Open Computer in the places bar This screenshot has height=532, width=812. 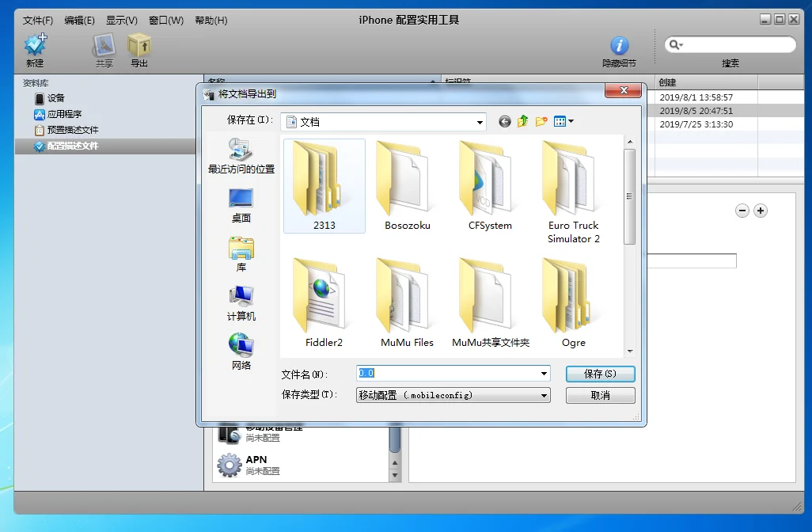pyautogui.click(x=241, y=303)
